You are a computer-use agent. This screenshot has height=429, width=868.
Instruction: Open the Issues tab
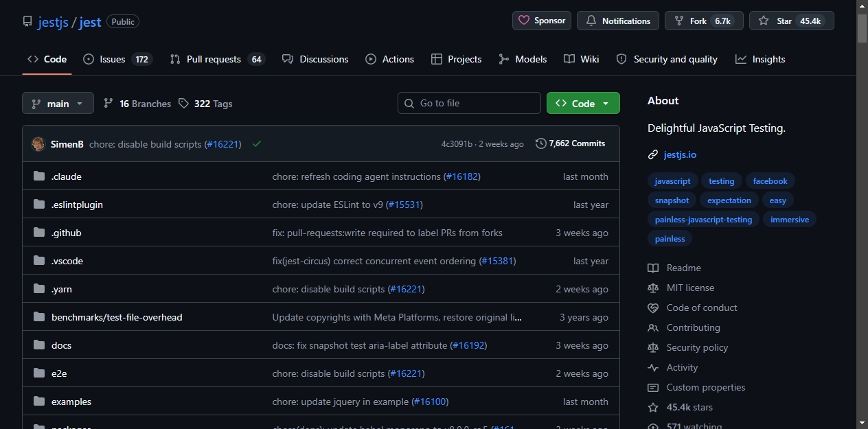(117, 59)
